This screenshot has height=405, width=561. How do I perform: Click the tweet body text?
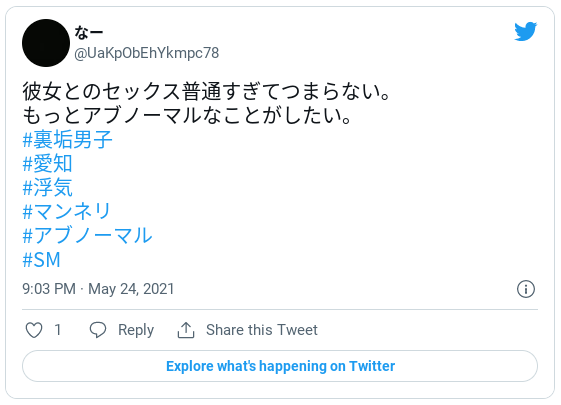coord(206,103)
